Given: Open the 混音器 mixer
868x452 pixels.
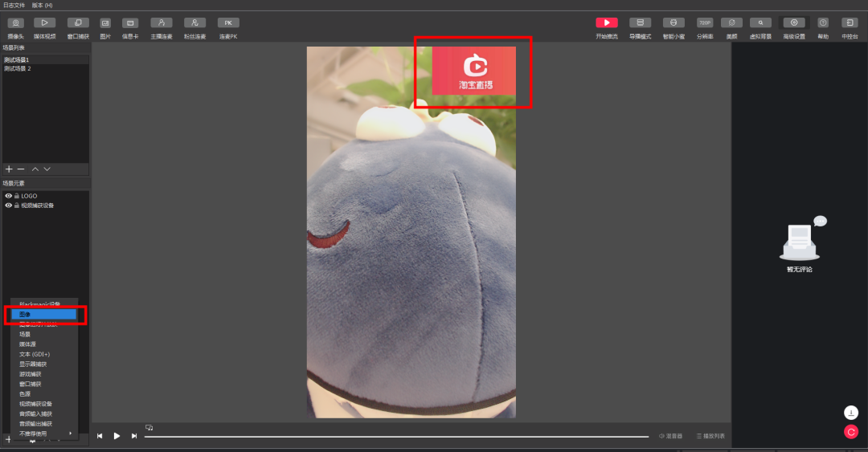Looking at the screenshot, I should click(x=670, y=436).
